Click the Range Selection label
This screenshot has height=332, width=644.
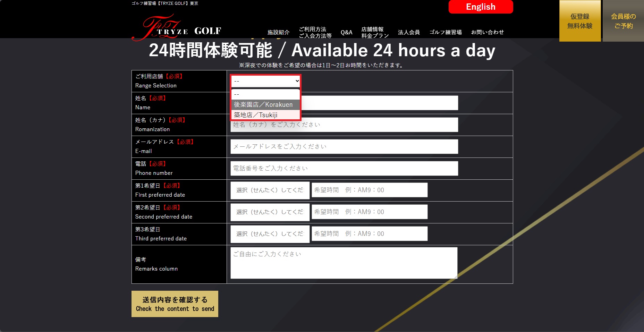pos(156,86)
